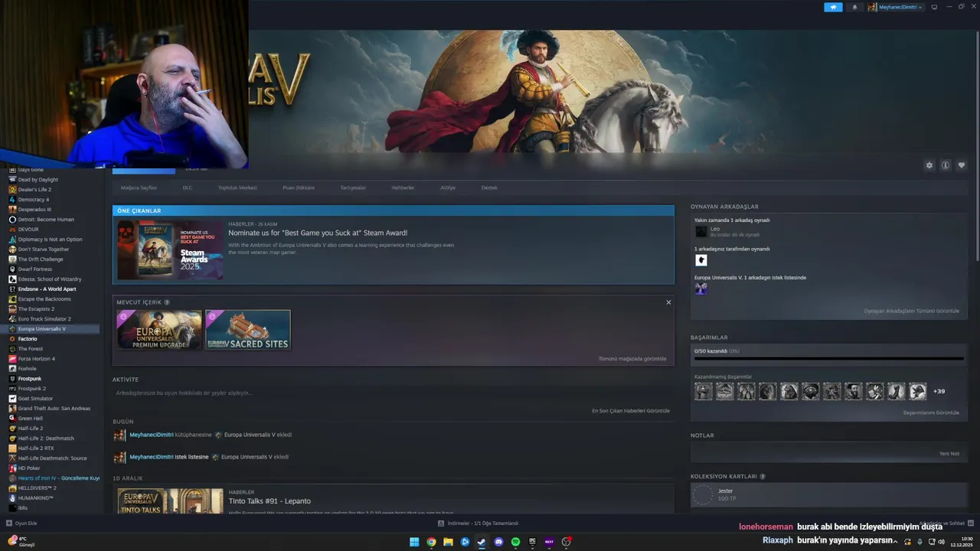Click the Koleksiyon Kartları help icon

763,476
